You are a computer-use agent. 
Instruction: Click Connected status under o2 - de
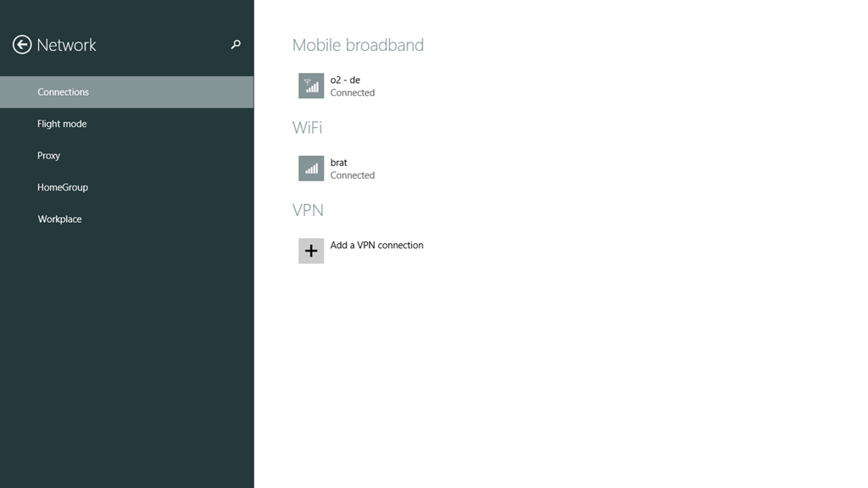(353, 93)
